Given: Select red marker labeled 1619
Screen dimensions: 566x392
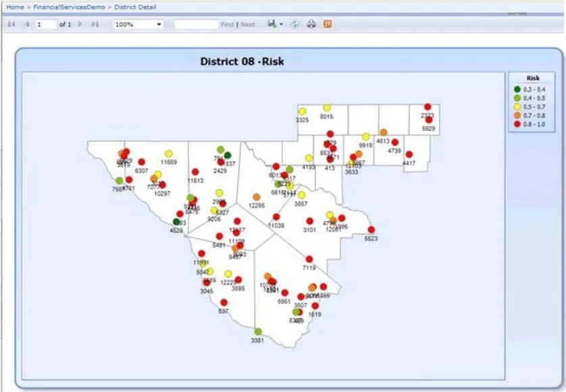Looking at the screenshot, I should [x=315, y=305].
